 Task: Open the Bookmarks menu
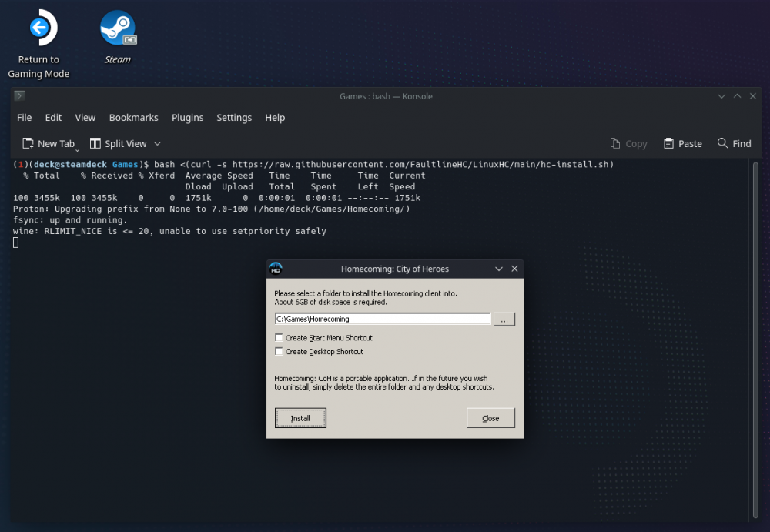point(133,118)
